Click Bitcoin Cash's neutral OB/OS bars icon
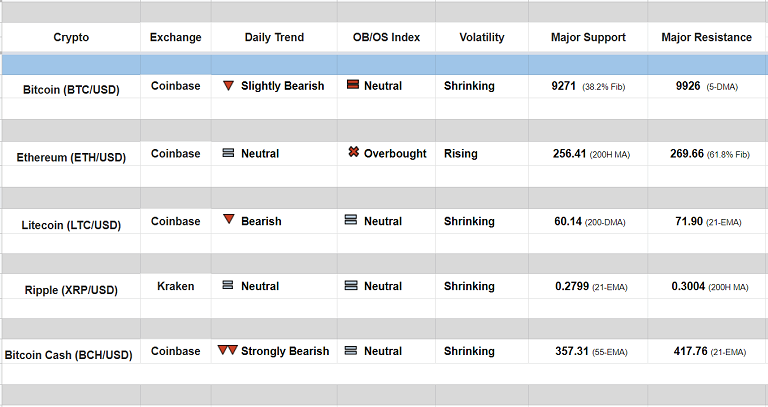The image size is (768, 407). coord(351,351)
